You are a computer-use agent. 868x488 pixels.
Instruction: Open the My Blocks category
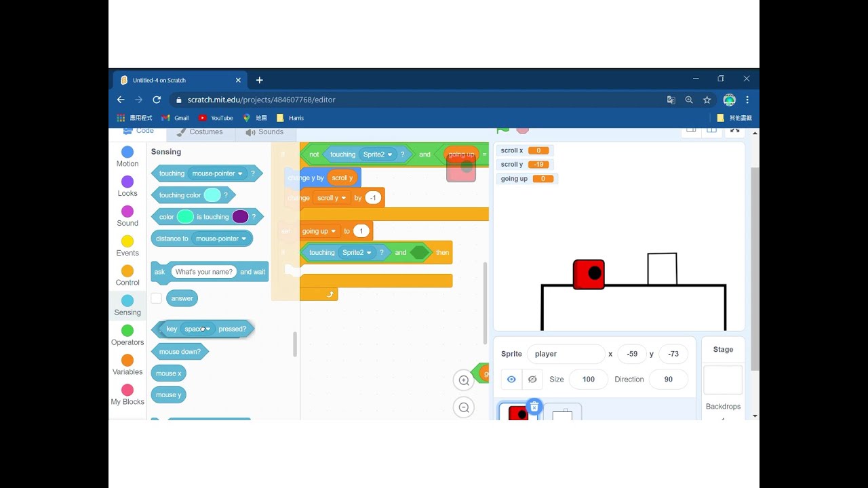tap(127, 395)
